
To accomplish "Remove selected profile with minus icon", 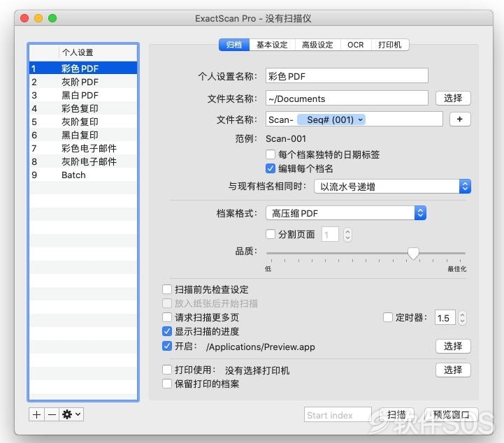I will [52, 414].
